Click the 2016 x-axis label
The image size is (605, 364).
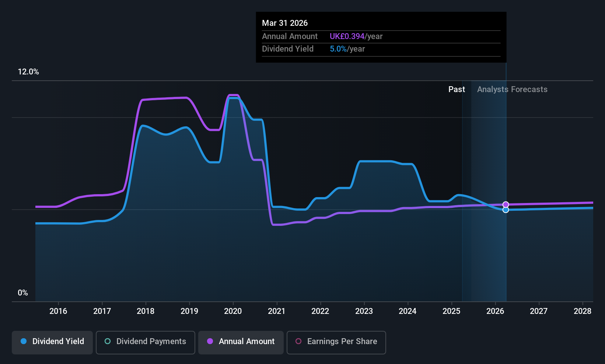pos(58,311)
